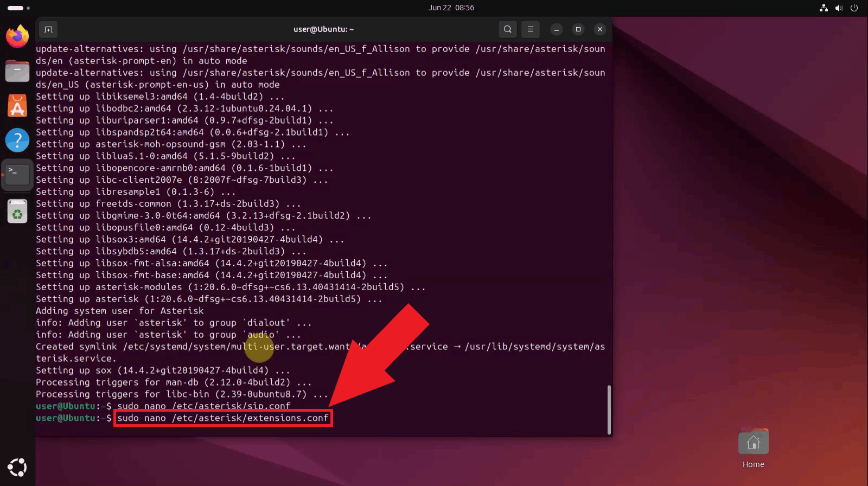Viewport: 868px width, 486px height.
Task: Click 'Setting up libsox-fmt-base:amd64' line
Action: [x=212, y=276]
